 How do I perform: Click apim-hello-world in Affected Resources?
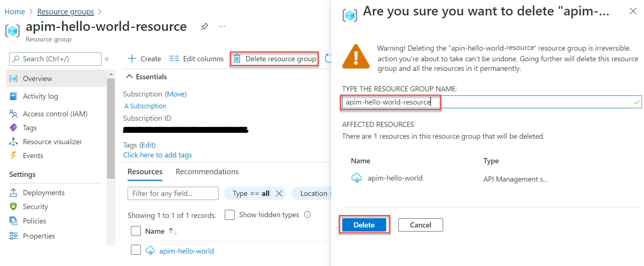(395, 178)
